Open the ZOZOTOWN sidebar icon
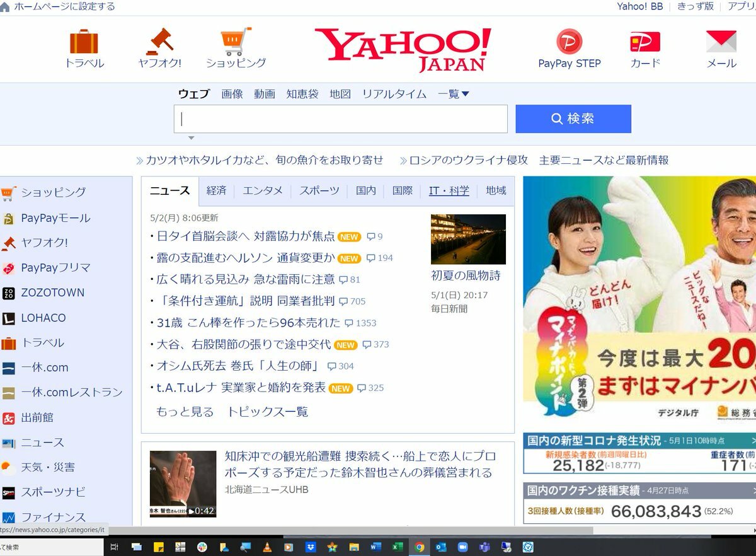The image size is (756, 556). tap(8, 293)
